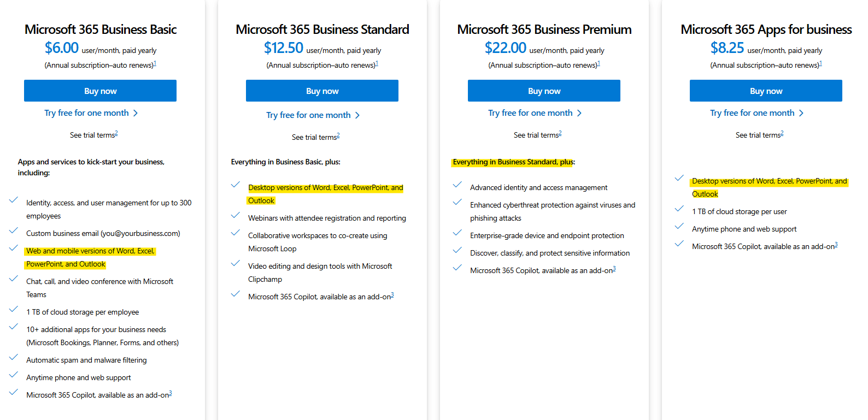Click the chevron arrow beside Business Premium free trial
Screen dimensions: 868x420
tap(579, 113)
